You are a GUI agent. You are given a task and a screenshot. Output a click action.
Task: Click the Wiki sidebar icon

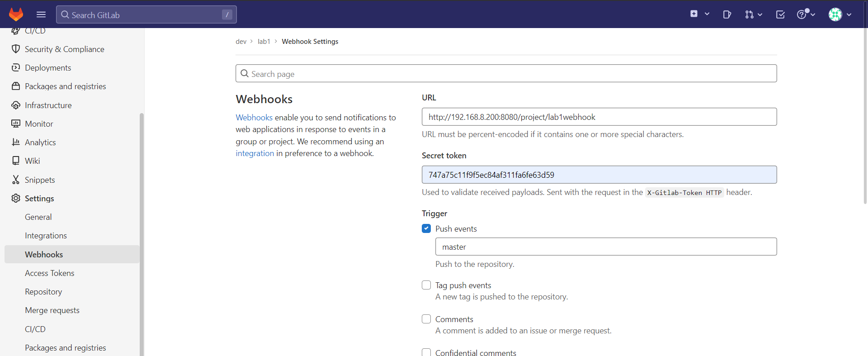(16, 161)
